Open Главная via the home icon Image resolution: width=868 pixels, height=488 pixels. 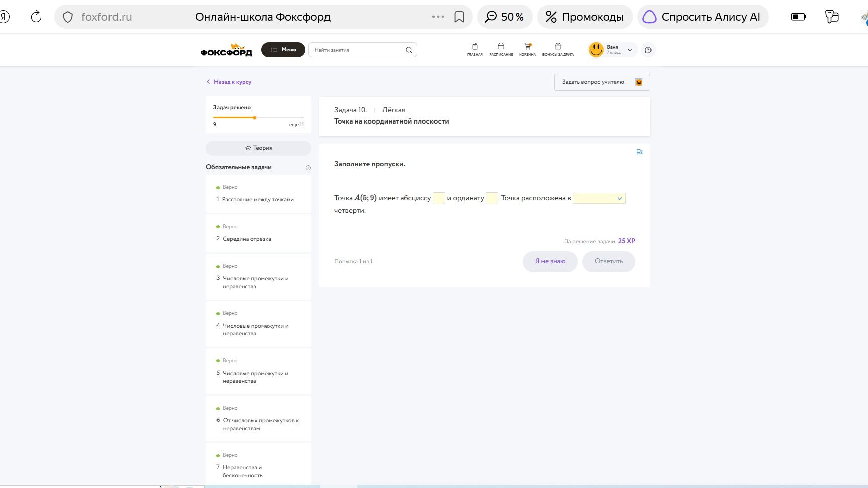(475, 46)
